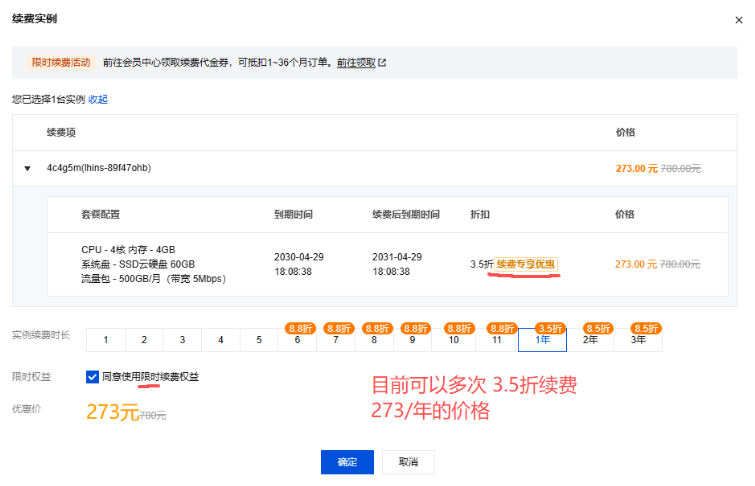Screen dimensions: 755x486
Task: Confirm renewal with 确定 button
Action: (x=347, y=462)
